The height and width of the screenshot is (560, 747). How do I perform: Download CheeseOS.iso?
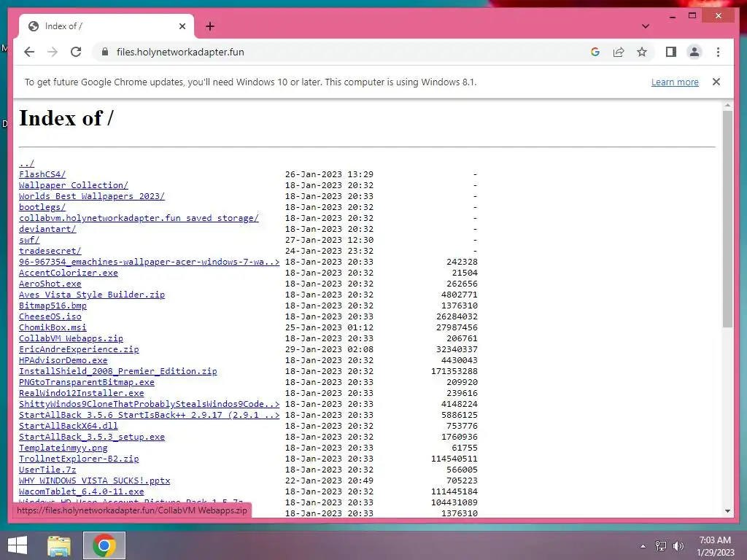coord(50,316)
